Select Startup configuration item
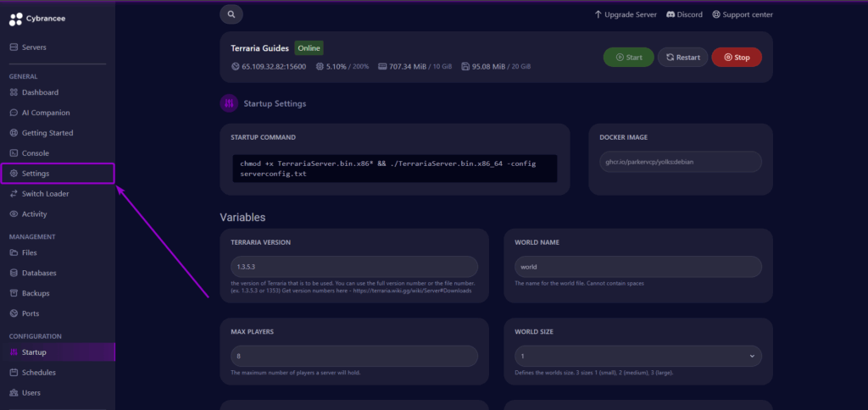 tap(58, 352)
